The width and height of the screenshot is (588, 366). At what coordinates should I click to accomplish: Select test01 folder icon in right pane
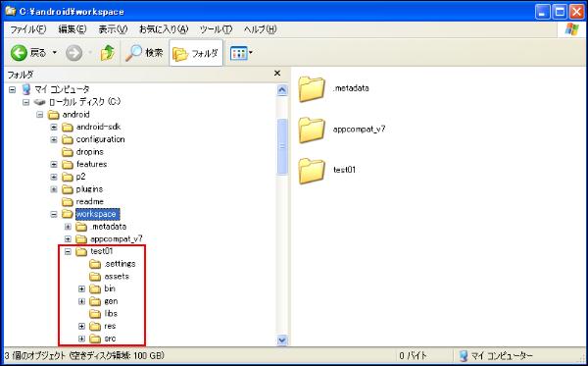(312, 171)
